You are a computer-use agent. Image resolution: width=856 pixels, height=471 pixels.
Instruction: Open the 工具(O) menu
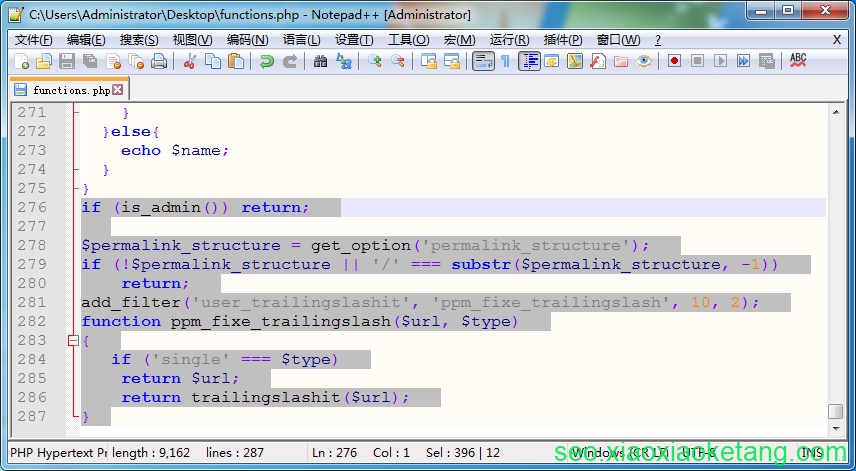coord(408,40)
